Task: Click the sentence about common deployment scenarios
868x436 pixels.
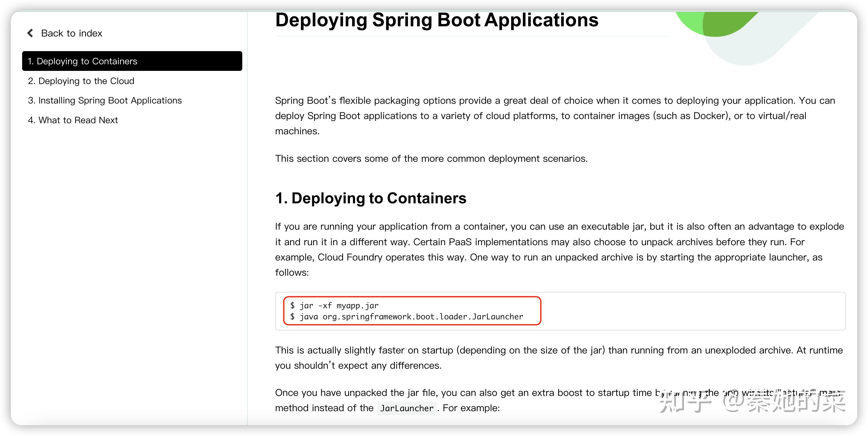Action: pyautogui.click(x=431, y=158)
